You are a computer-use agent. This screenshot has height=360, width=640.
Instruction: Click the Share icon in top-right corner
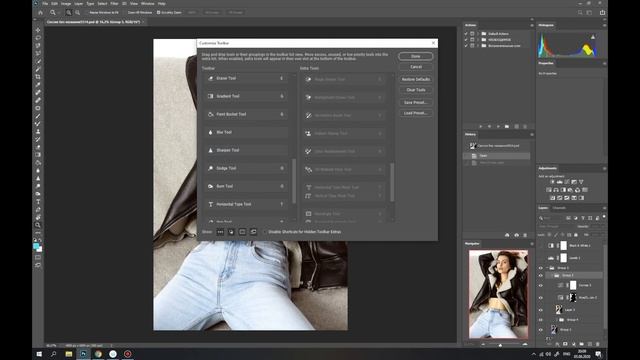point(602,13)
